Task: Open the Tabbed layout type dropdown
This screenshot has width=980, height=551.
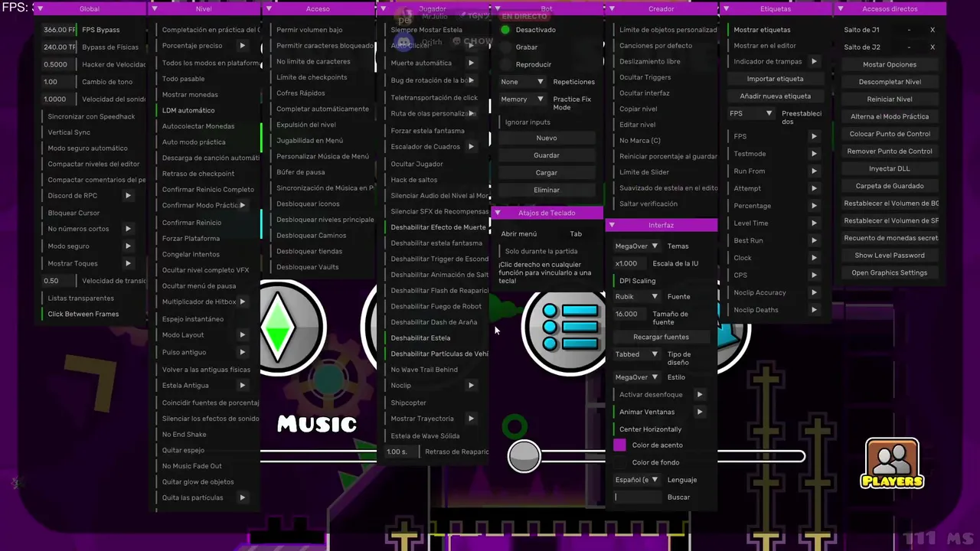Action: tap(637, 354)
